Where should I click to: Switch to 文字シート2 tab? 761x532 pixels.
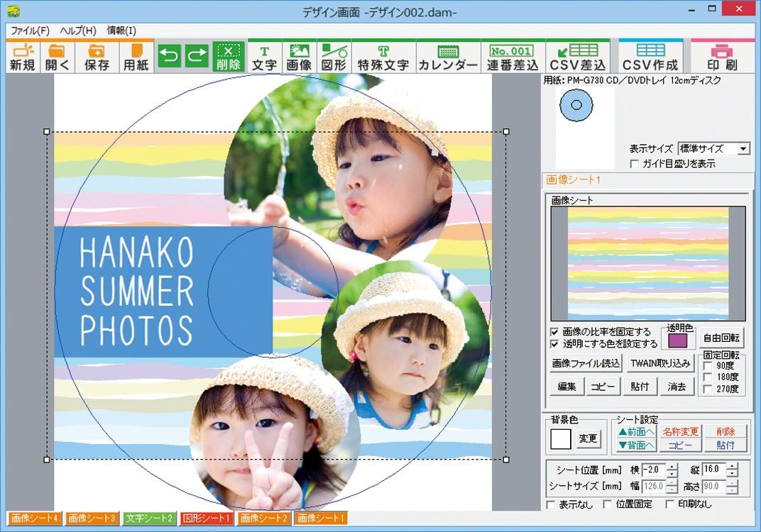point(149,518)
